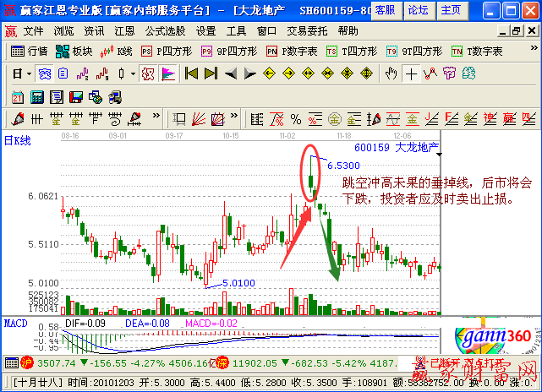542x392 pixels.
Task: Open the 公式选股 menu
Action: (165, 31)
